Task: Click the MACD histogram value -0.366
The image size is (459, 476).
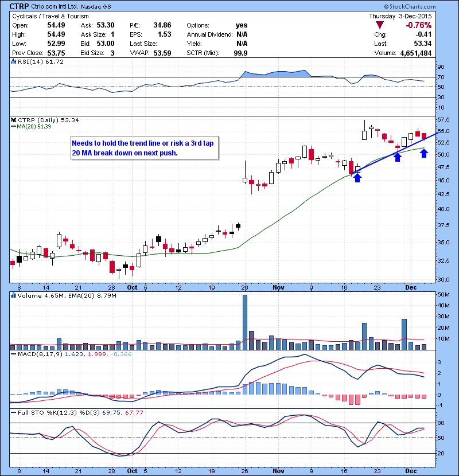Action: [121, 354]
